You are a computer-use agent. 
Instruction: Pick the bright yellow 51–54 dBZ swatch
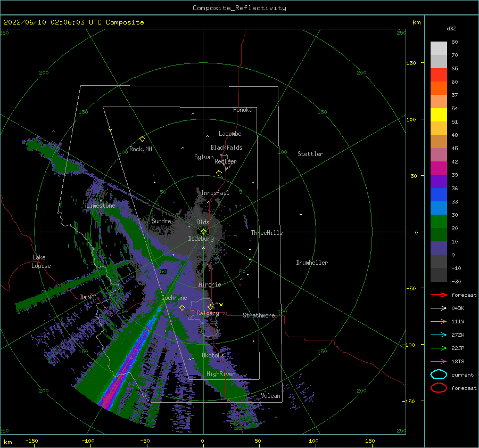[x=439, y=115]
